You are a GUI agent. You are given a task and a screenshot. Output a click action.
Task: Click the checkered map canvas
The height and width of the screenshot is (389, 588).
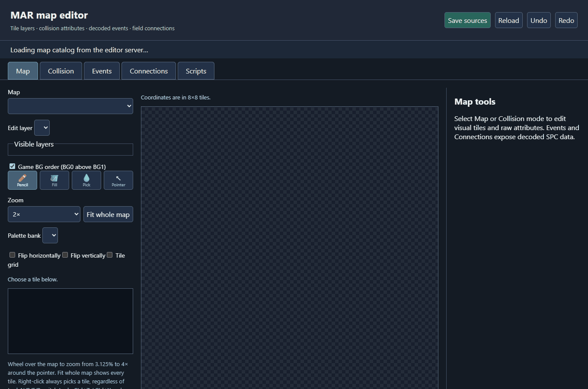coord(290,248)
